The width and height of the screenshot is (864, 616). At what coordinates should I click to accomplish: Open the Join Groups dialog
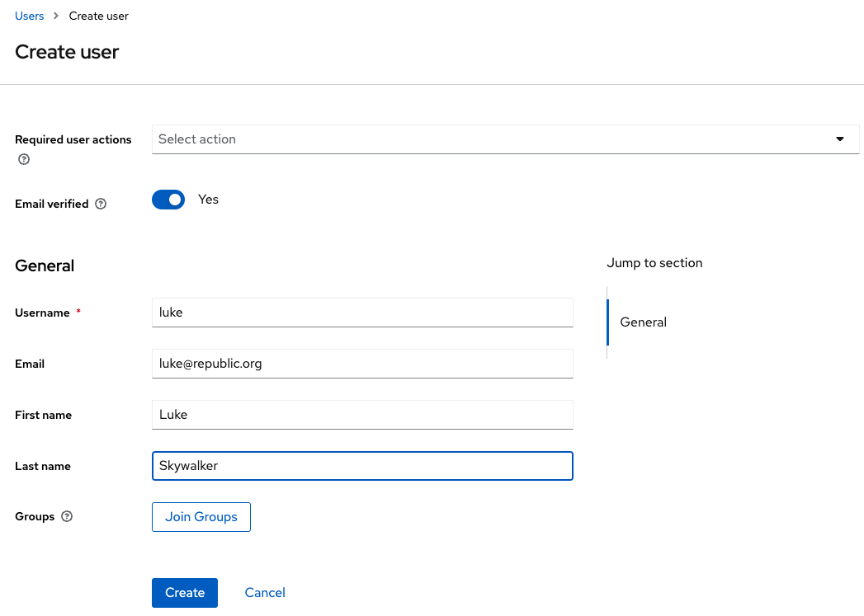tap(201, 517)
